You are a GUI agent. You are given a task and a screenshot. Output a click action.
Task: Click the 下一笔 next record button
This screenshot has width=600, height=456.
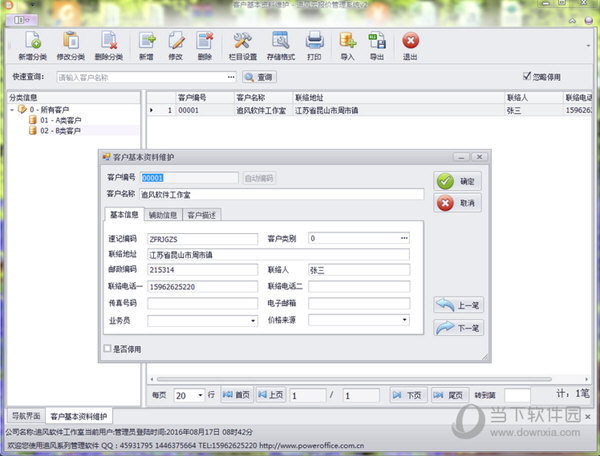point(458,328)
